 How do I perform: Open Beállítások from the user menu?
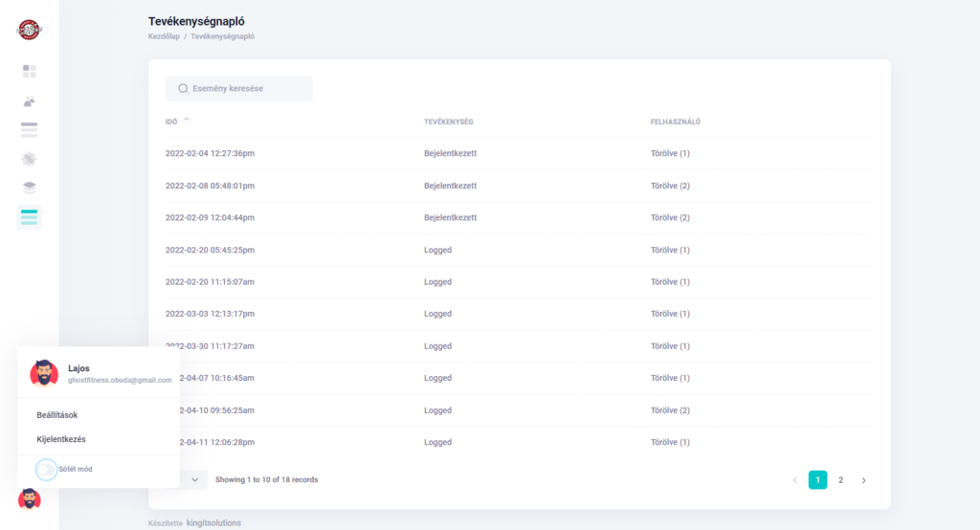tap(58, 415)
